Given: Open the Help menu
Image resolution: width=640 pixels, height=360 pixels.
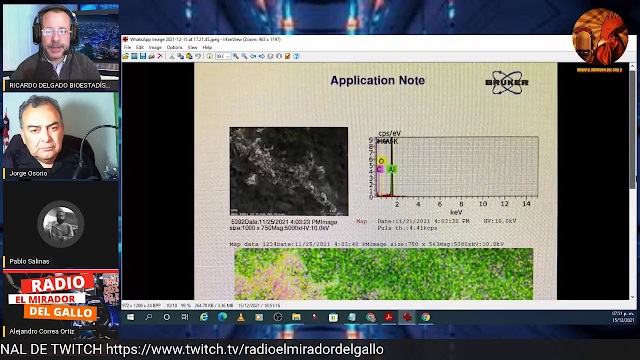Looking at the screenshot, I should (x=207, y=47).
